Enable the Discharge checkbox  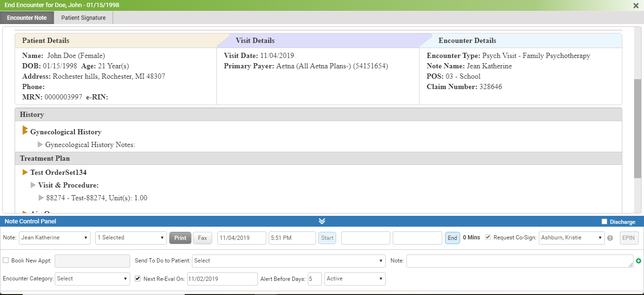604,222
